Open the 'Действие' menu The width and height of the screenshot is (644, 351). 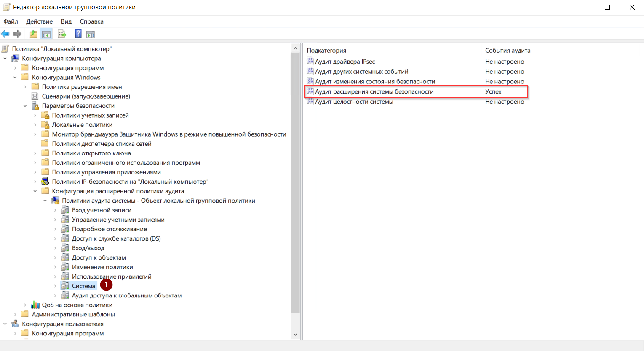(x=39, y=21)
